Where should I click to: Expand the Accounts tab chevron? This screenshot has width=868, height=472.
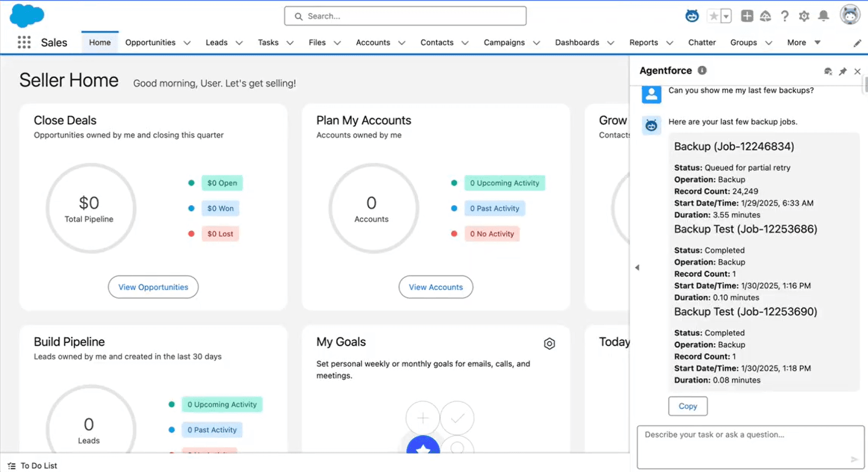click(x=402, y=43)
